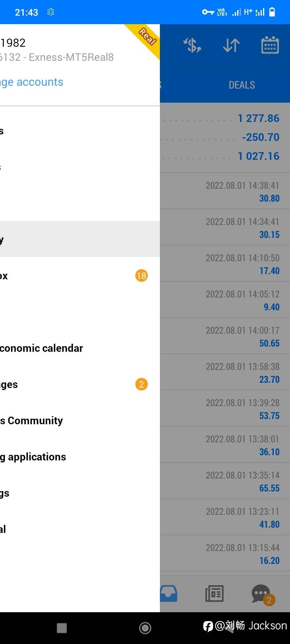Image resolution: width=290 pixels, height=644 pixels.
Task: Open the Community menu entry
Action: (x=32, y=421)
